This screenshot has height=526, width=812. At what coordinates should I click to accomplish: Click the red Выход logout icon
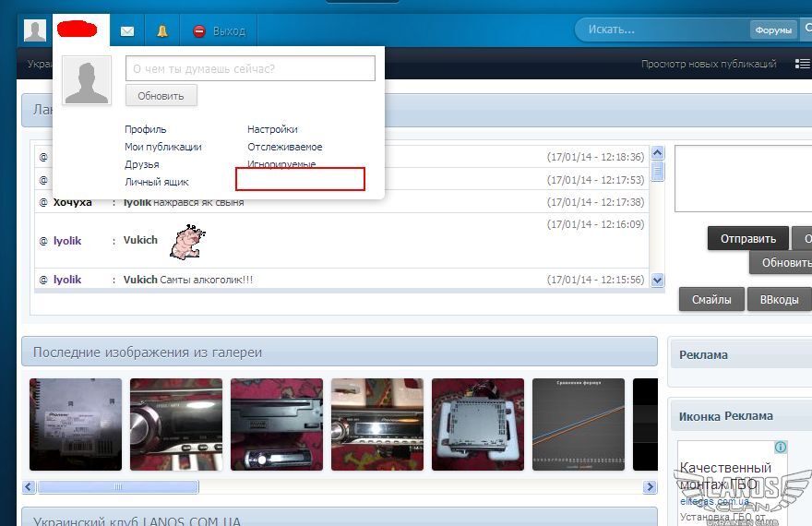[x=199, y=30]
